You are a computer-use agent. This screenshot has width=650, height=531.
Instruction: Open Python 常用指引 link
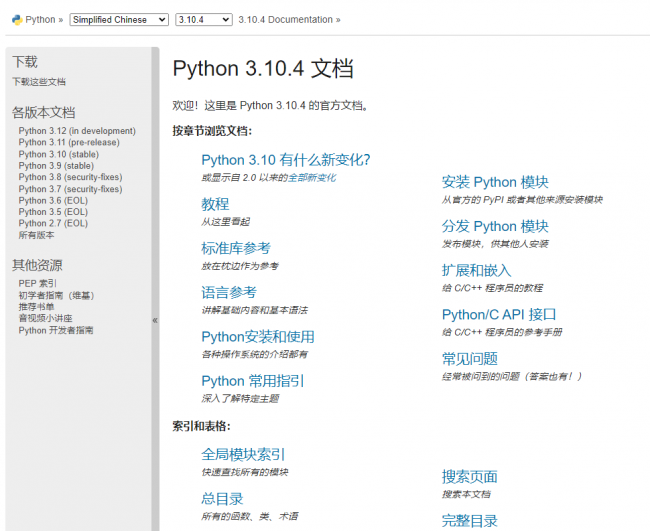coord(253,381)
